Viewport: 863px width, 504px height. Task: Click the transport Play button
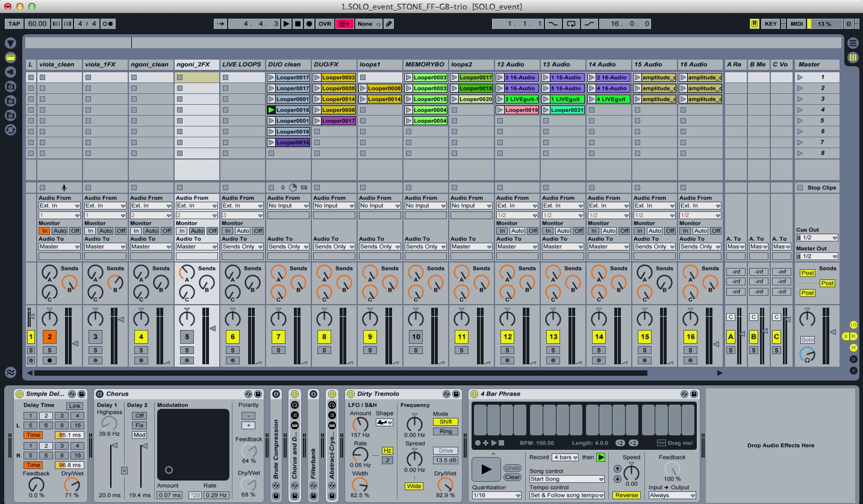286,24
